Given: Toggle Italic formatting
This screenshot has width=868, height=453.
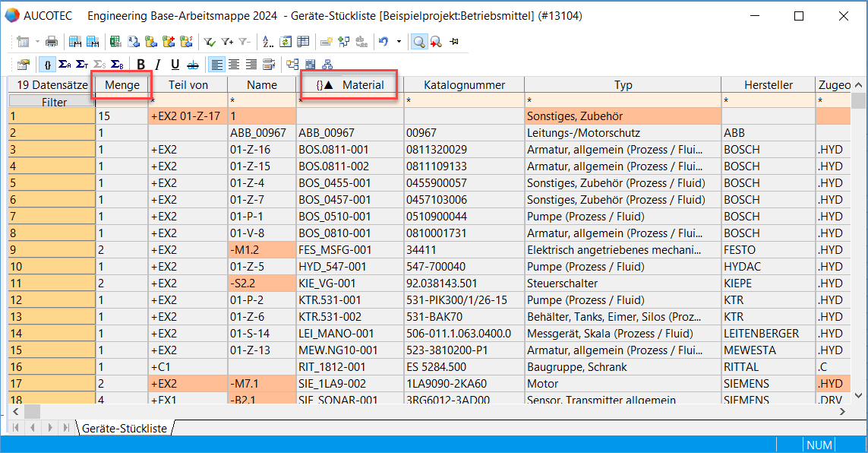Looking at the screenshot, I should (x=158, y=65).
